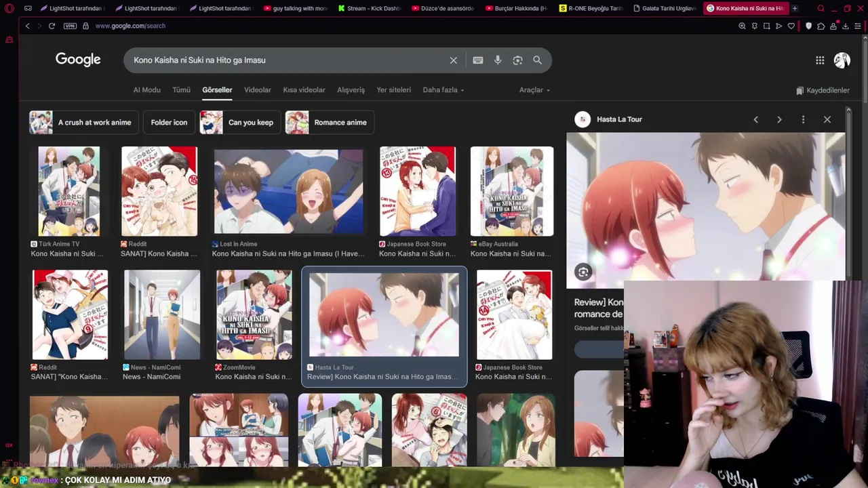This screenshot has width=868, height=488.
Task: Show next image in preview panel
Action: tap(779, 119)
